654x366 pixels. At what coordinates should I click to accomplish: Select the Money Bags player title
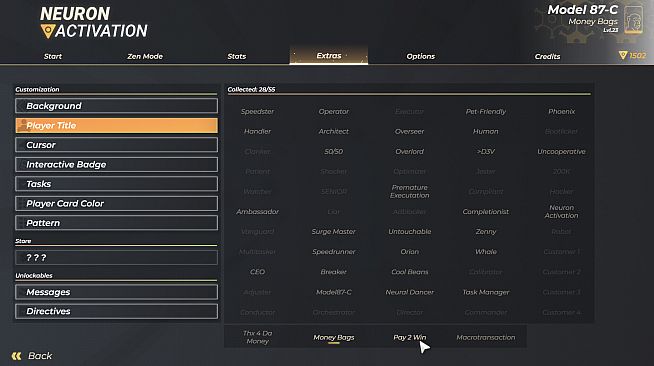(334, 337)
